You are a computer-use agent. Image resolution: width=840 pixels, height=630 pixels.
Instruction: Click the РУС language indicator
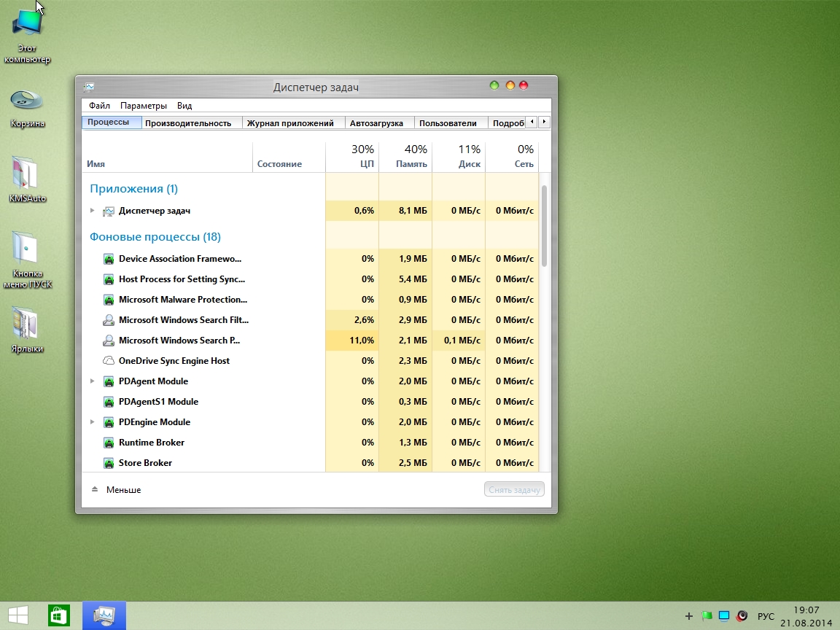point(766,616)
